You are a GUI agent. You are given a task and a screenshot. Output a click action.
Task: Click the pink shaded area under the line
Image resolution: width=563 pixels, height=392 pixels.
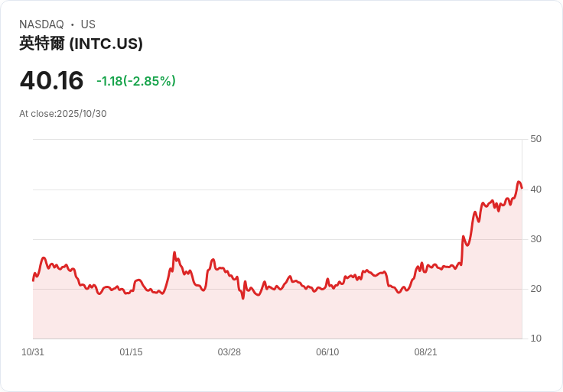306,317
